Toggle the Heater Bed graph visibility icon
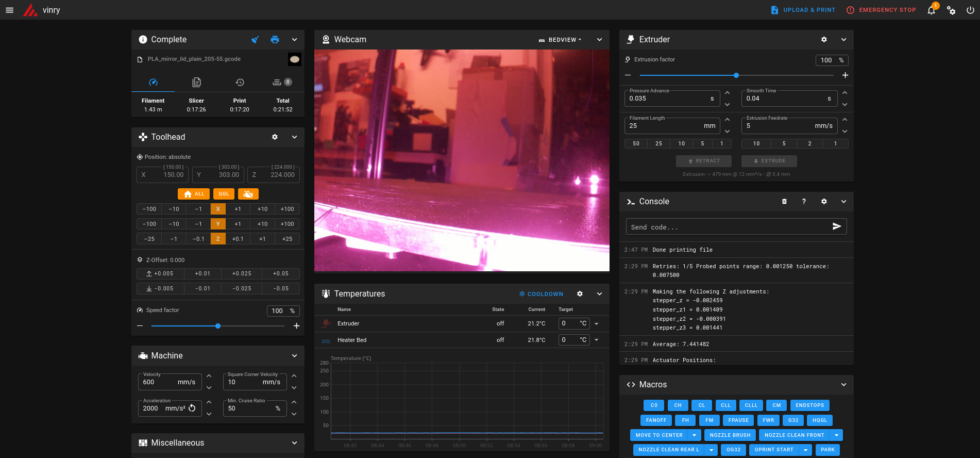980x458 pixels. 326,340
